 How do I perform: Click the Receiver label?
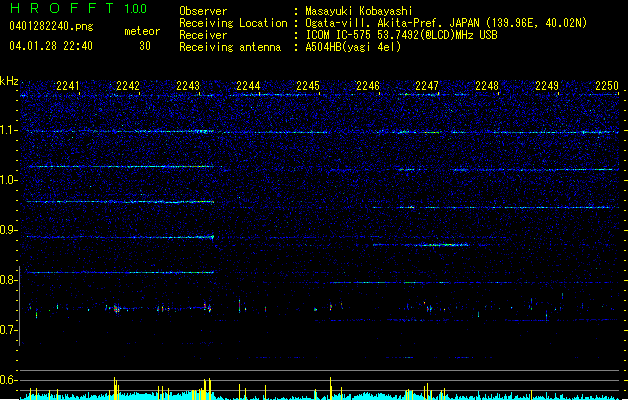203,35
